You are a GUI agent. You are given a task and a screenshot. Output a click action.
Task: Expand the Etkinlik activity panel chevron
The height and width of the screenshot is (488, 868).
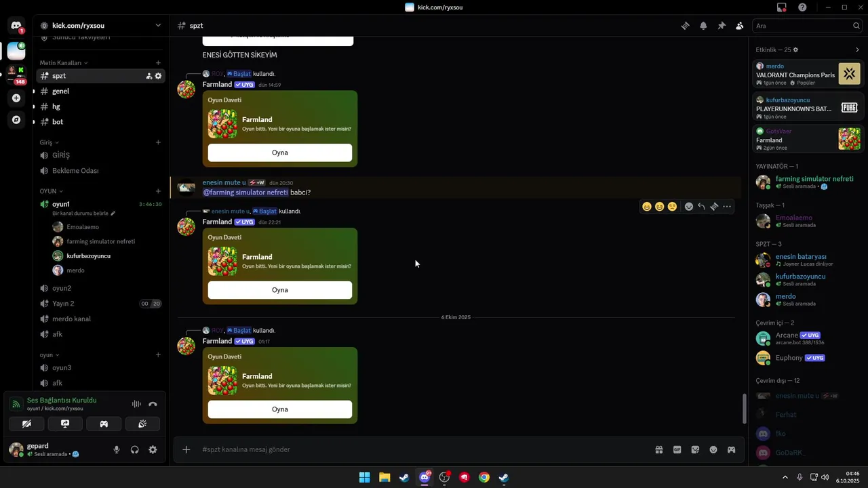pos(857,49)
